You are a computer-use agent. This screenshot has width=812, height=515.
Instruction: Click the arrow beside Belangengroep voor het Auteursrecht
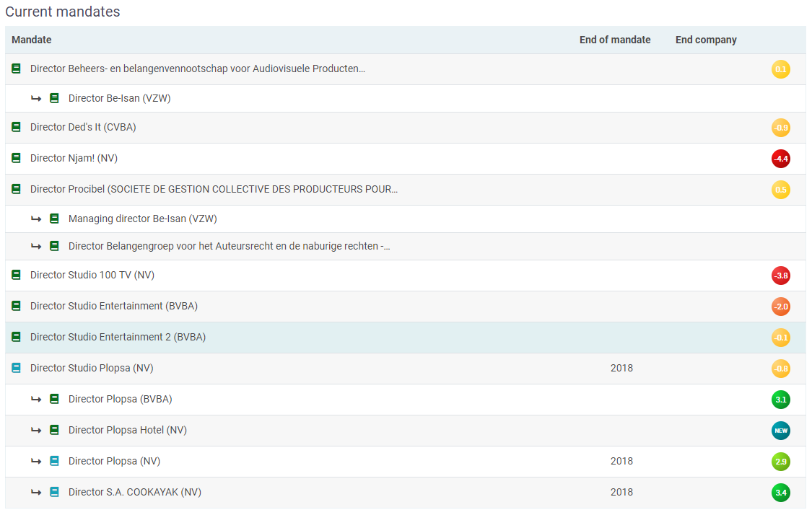[36, 246]
